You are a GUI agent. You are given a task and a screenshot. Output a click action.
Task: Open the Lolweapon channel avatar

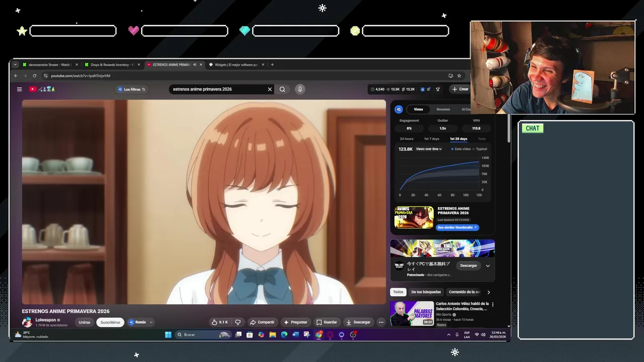coord(27,322)
